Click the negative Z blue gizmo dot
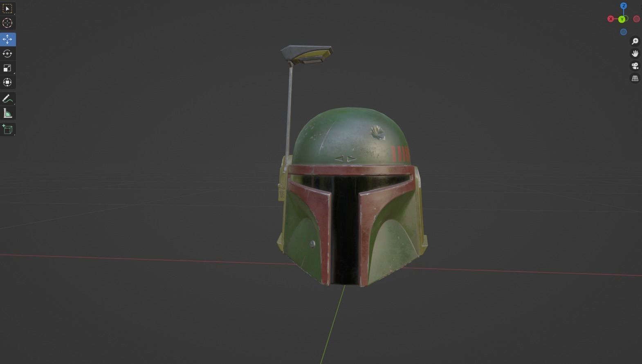Viewport: 642px width, 364px height. [624, 32]
